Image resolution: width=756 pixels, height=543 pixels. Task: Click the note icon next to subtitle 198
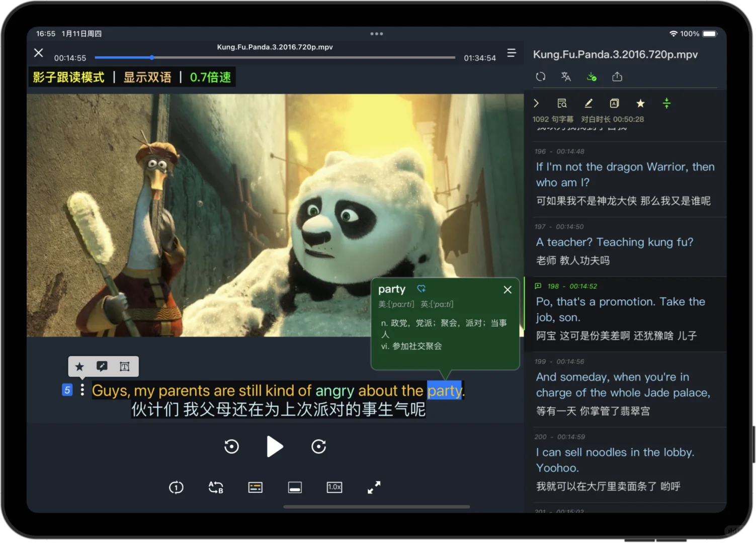538,286
